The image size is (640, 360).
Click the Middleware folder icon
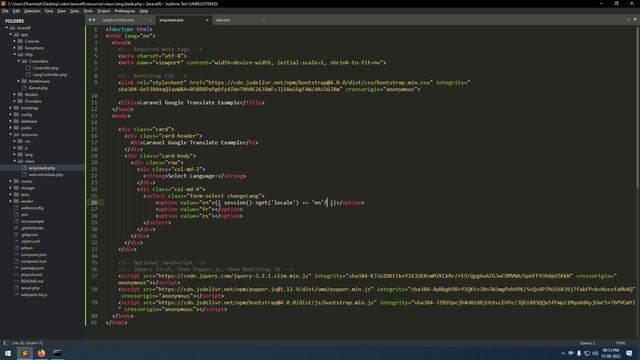click(24, 81)
